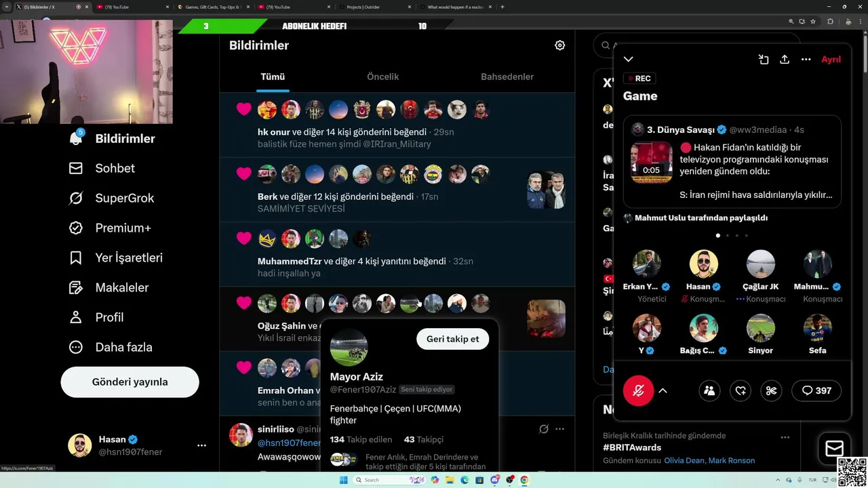The image size is (868, 488).
Task: Click page zoom magnifier in address bar
Action: [791, 21]
